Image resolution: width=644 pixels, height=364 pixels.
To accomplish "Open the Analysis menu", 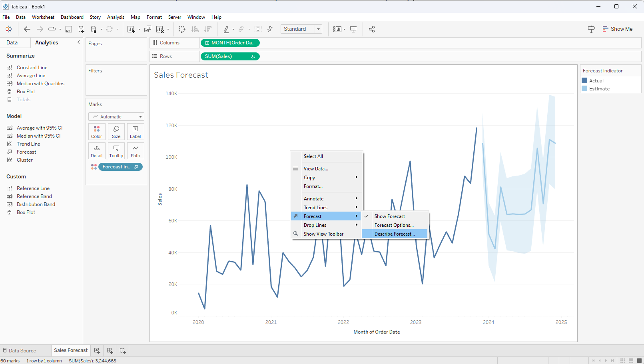I will [116, 17].
